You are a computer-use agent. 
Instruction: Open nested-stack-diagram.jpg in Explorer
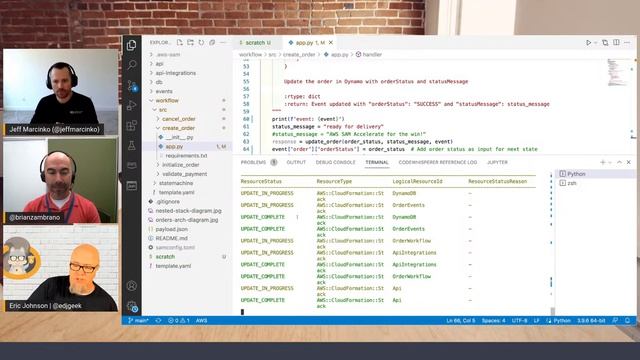188,211
